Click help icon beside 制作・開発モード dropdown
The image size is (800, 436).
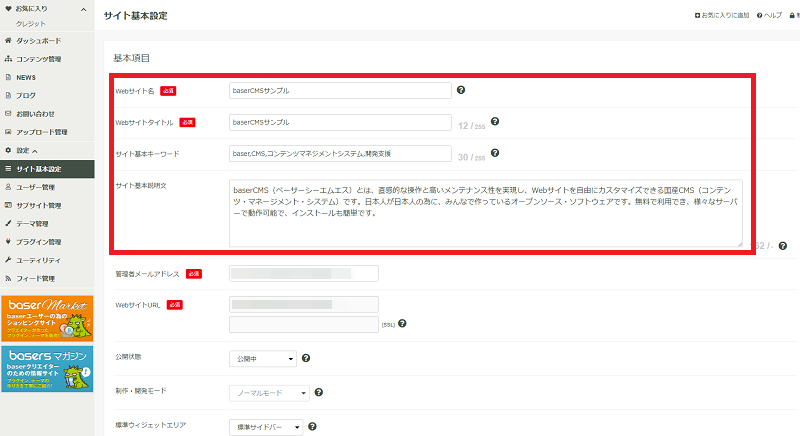tap(319, 392)
